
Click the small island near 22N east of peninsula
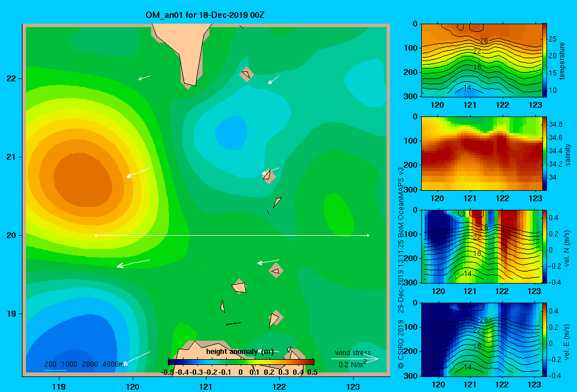(246, 74)
